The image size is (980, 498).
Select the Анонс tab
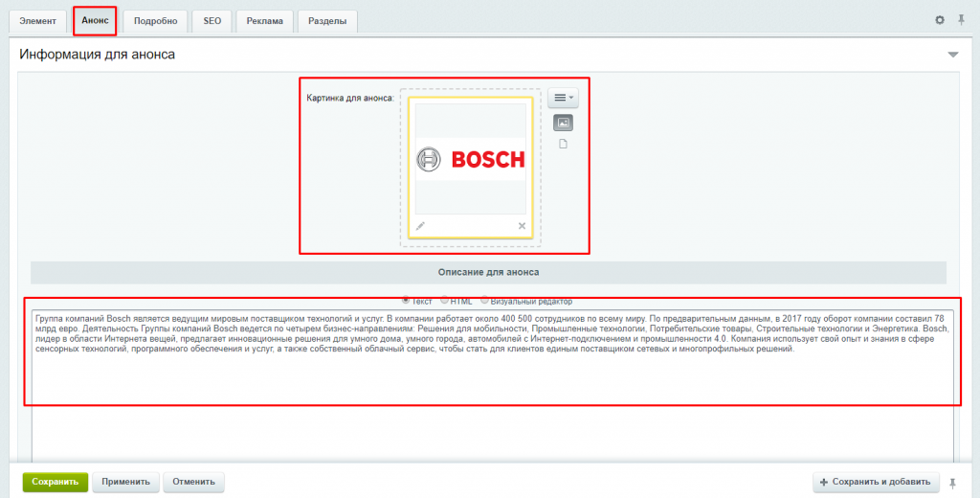[x=95, y=21]
